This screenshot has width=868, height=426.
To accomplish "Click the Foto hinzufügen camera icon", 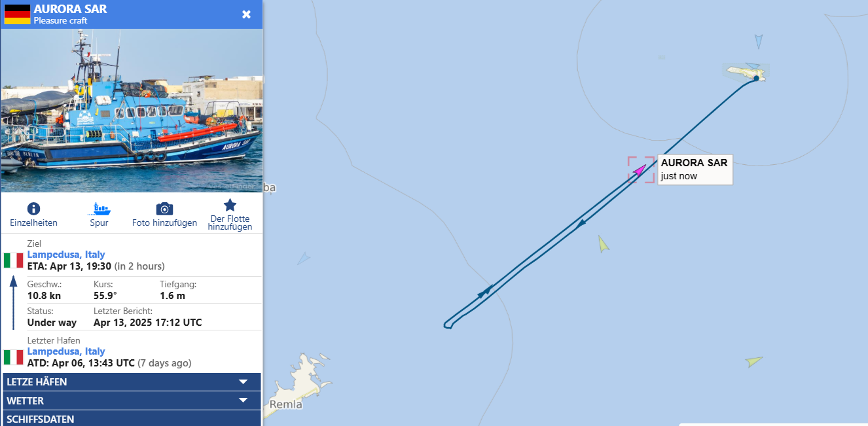I will coord(164,209).
